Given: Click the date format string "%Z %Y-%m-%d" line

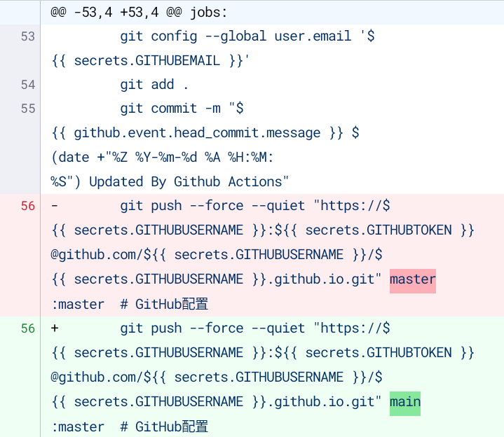Looking at the screenshot, I should click(163, 158).
